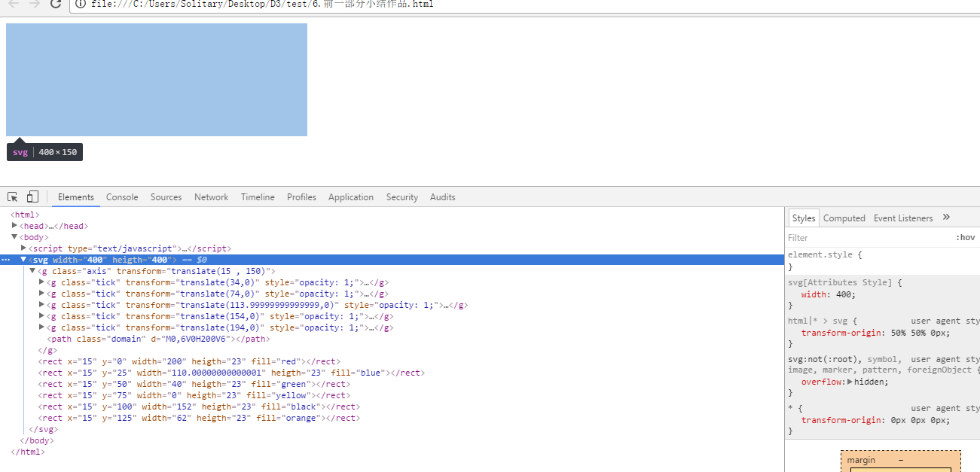Open the Security tab

[402, 197]
